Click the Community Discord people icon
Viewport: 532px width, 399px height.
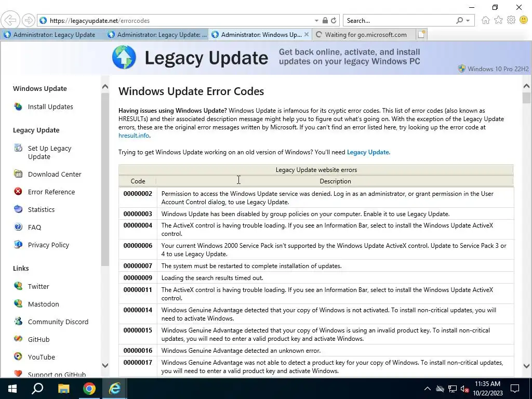click(x=18, y=321)
